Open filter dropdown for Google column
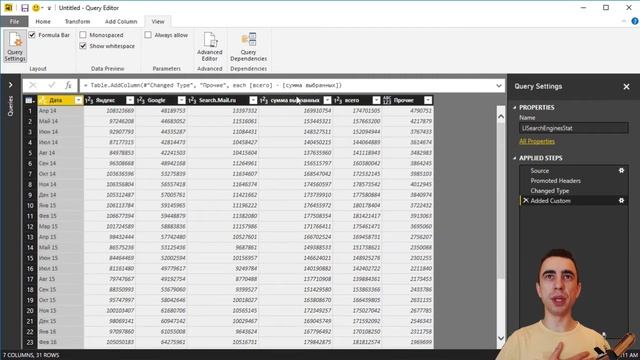This screenshot has height=360, width=640. pyautogui.click(x=181, y=100)
